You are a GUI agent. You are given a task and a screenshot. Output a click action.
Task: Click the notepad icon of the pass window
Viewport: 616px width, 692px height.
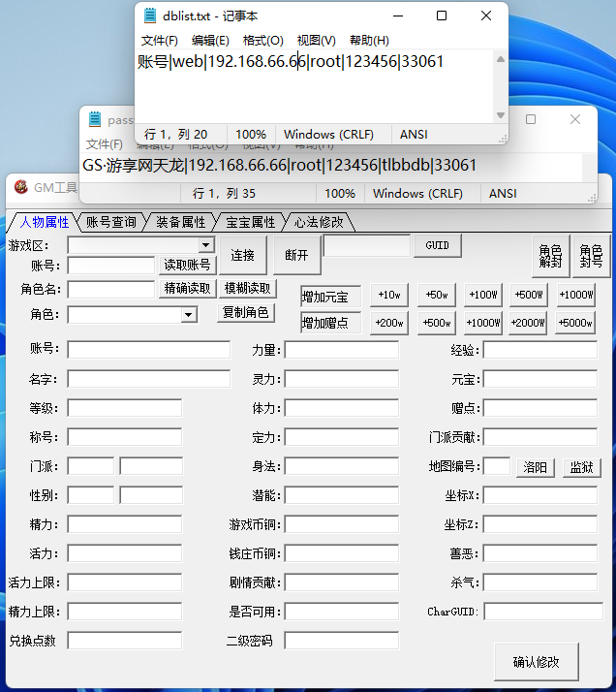(x=95, y=119)
